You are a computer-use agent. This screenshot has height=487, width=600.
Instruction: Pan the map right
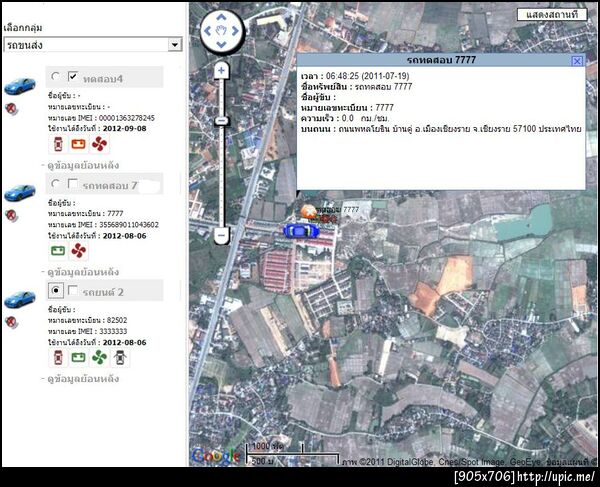235,31
